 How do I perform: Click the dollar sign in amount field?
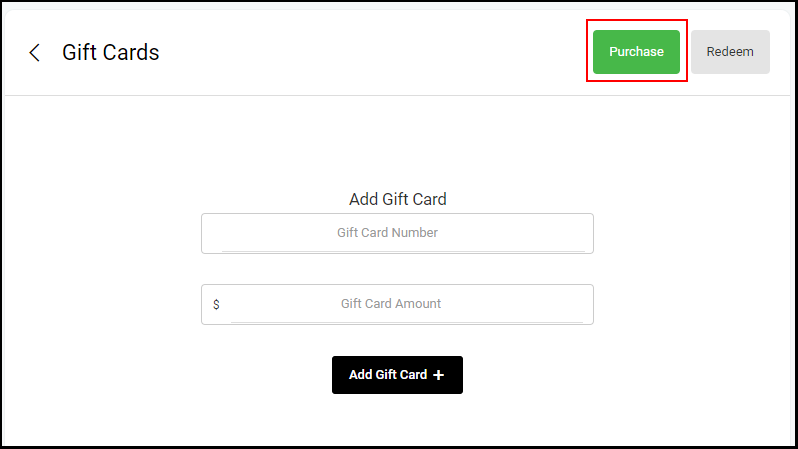pyautogui.click(x=216, y=304)
